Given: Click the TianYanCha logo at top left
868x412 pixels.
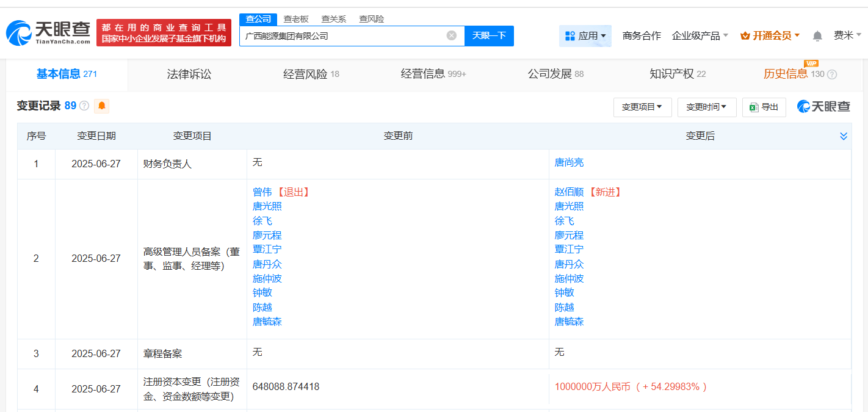Looking at the screenshot, I should click(x=48, y=32).
